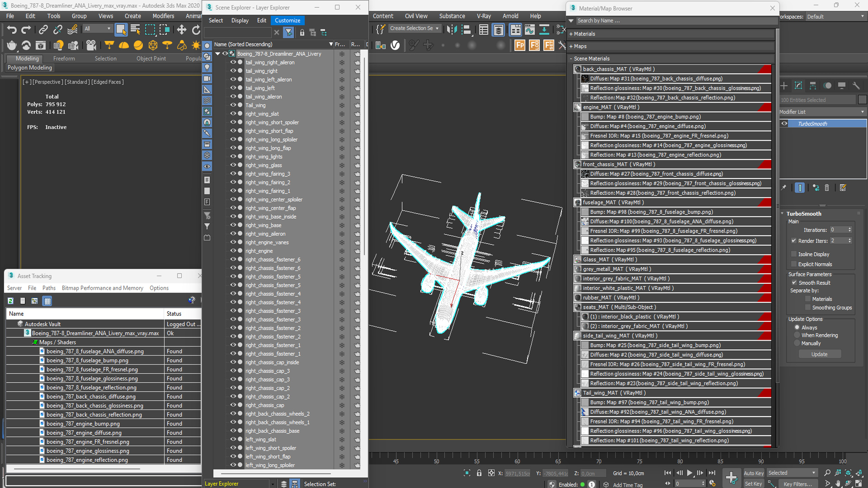Switch to the Freeform ribbon tab
The image size is (868, 488).
[64, 59]
